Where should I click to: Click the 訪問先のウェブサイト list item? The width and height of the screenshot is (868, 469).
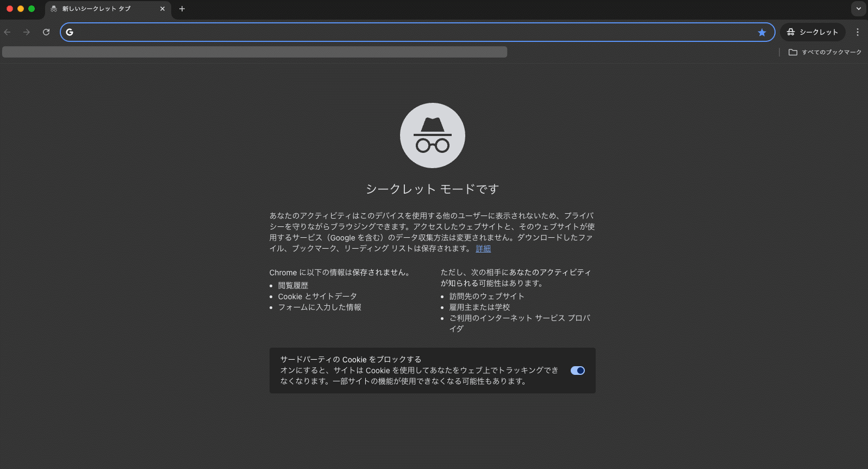(486, 297)
